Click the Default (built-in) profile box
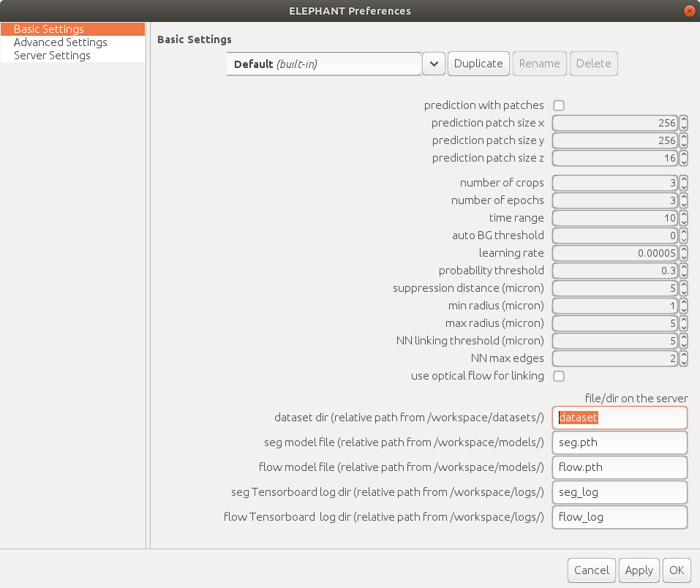Viewport: 700px width, 588px height. [323, 64]
